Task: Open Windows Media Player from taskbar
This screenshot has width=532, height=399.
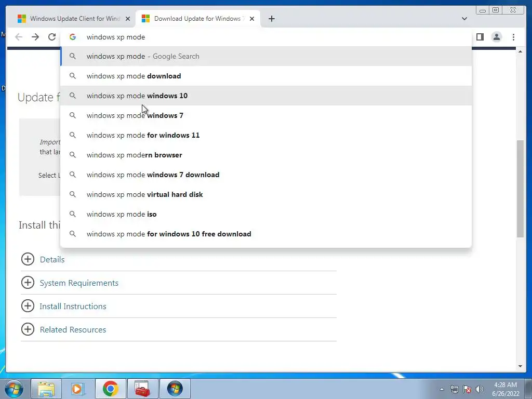Action: coord(78,389)
